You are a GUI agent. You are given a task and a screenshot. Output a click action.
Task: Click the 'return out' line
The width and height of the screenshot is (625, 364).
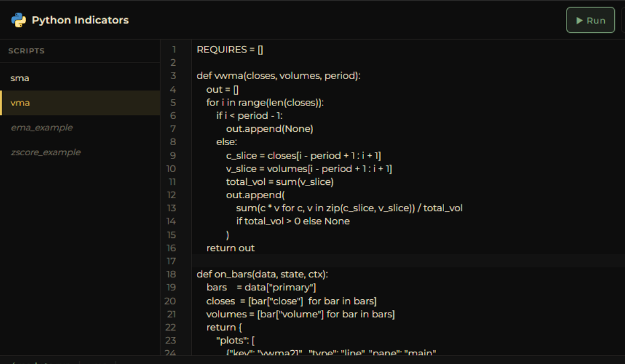(230, 248)
